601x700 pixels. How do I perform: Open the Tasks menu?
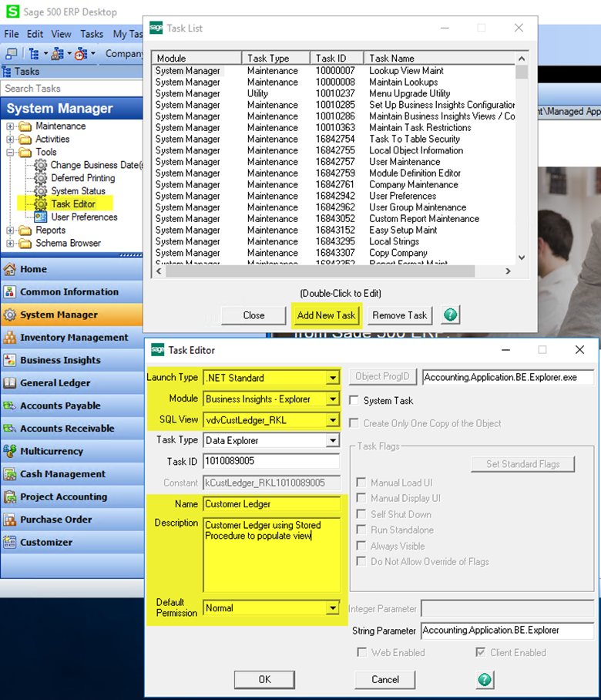click(92, 34)
